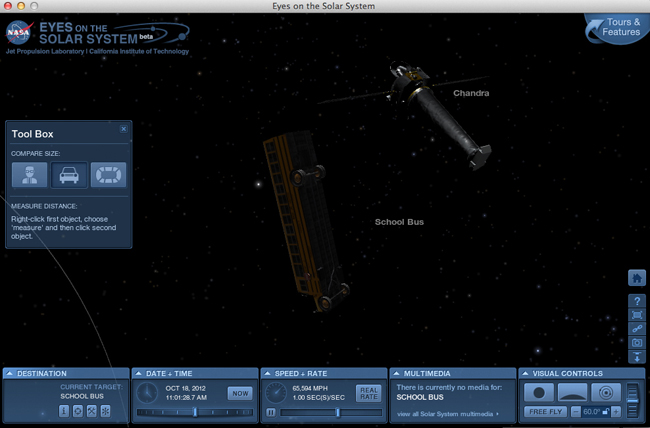This screenshot has width=650, height=428.
Task: Click Eyes on the Solar System logo
Action: (114, 33)
